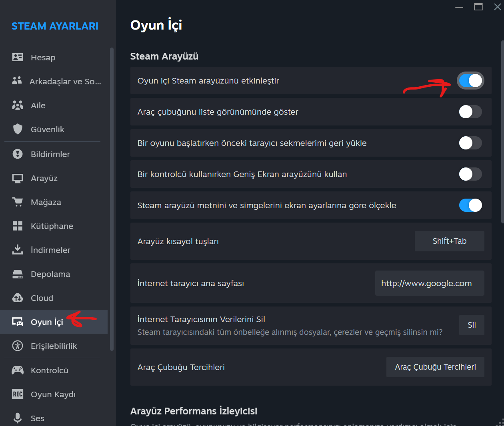Viewport: 504px width, 426px height.
Task: Click the Erişilebilirlik accessibility icon
Action: coord(18,346)
